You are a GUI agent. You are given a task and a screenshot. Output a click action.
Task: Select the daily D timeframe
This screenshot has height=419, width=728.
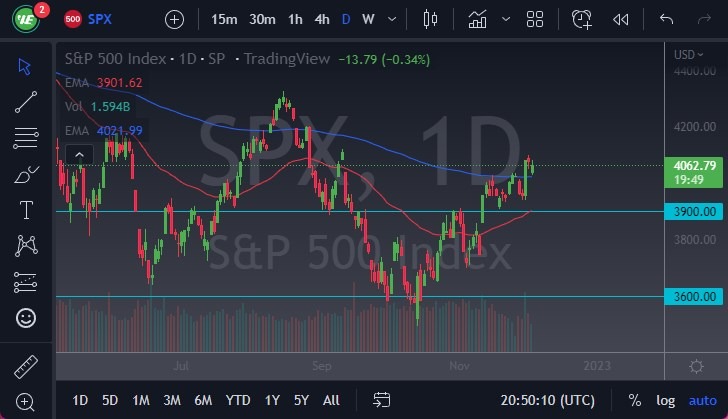pyautogui.click(x=346, y=20)
